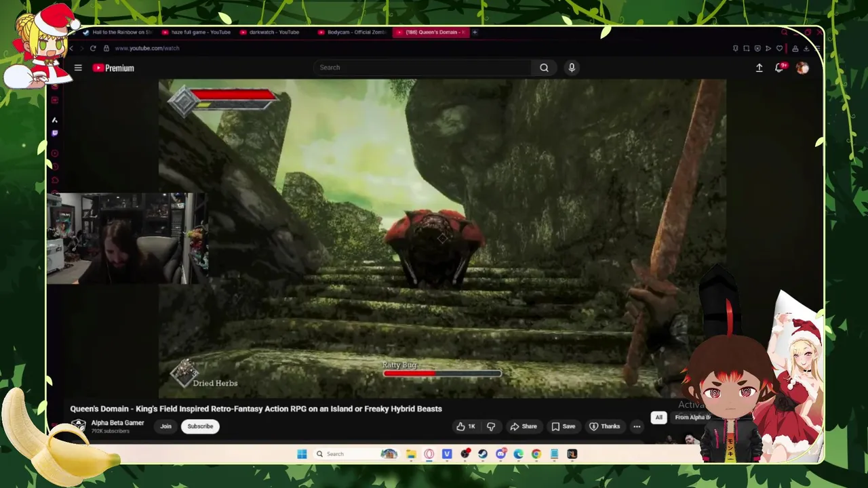Open more actions three-dot menu under video

637,426
